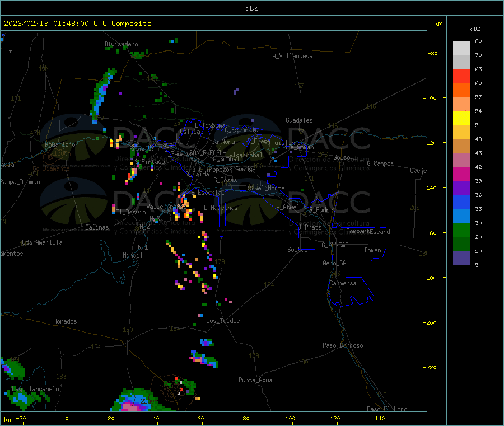
Task: Click the 'Paso_Barroso' label
Action: pos(343,345)
